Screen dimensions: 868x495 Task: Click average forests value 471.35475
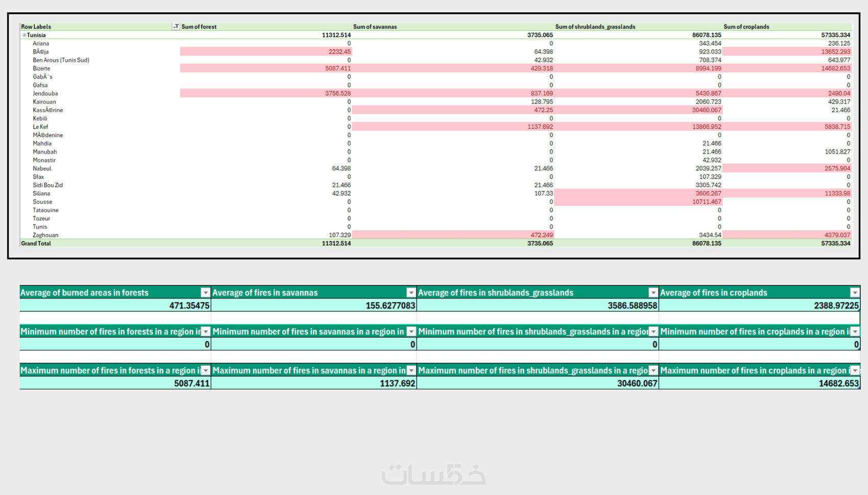[x=189, y=306]
